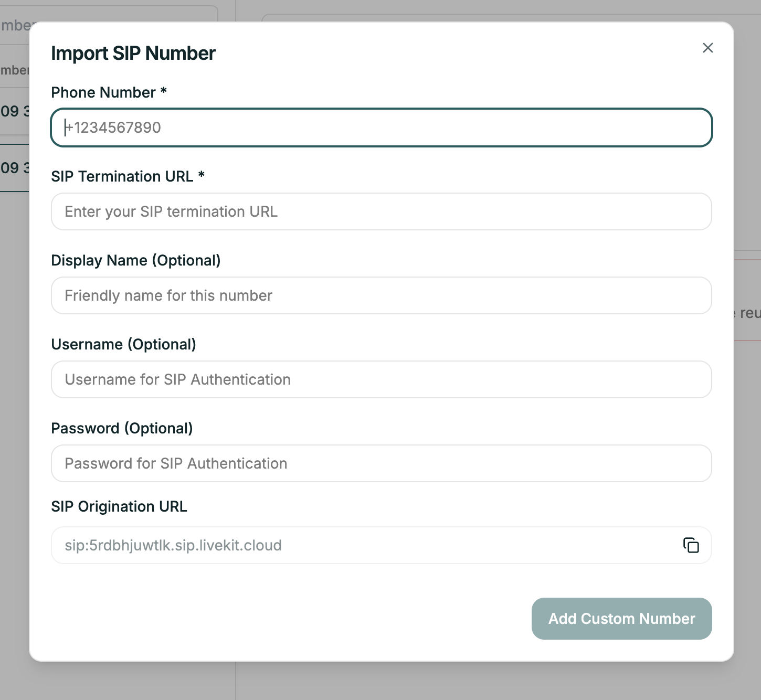Select the second 09 3 phone row behind dialog
Screen dimensions: 761x700
pos(13,168)
